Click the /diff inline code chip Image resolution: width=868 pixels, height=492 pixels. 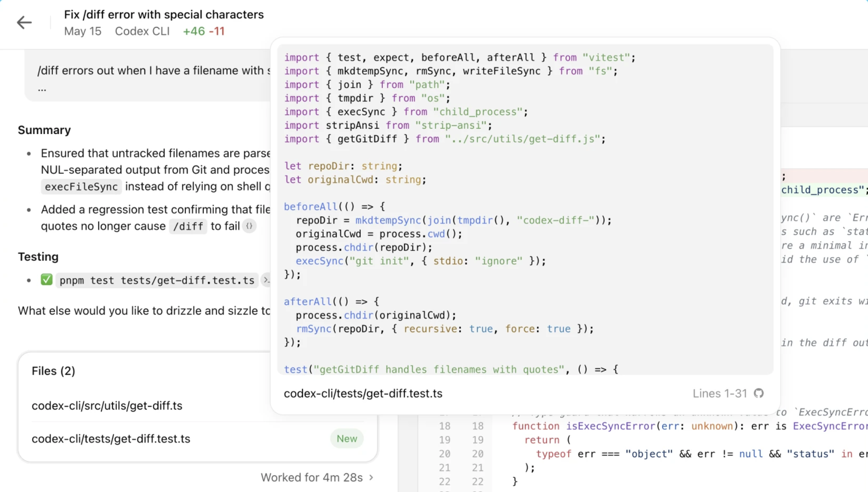188,226
